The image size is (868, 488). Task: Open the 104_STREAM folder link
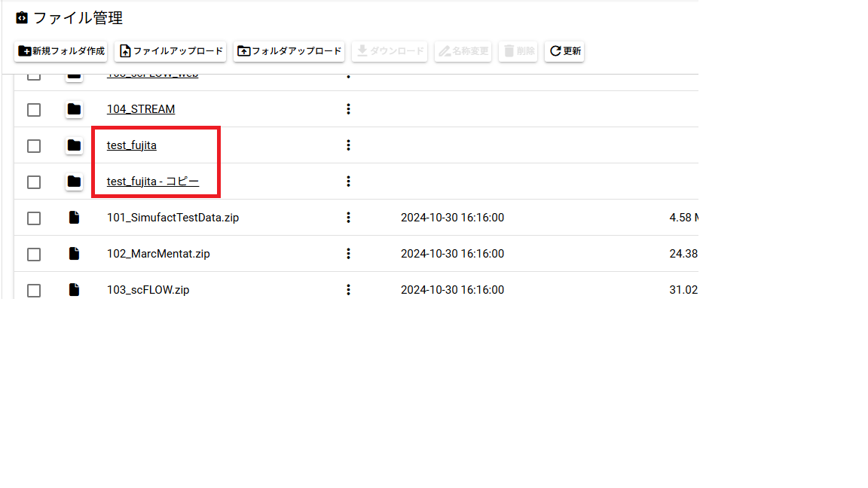pos(141,109)
